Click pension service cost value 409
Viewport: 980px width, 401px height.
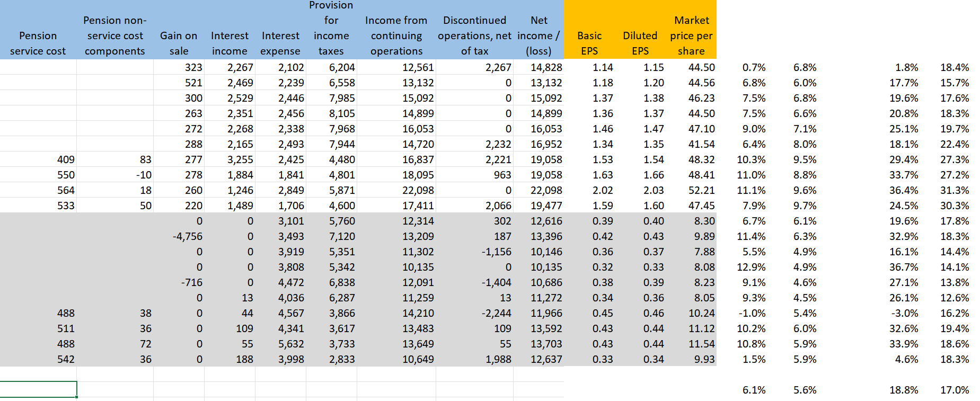click(66, 159)
